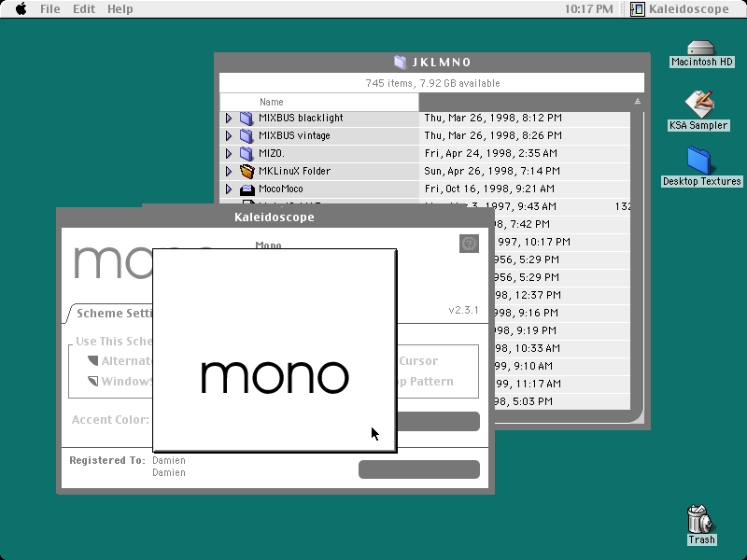The image size is (747, 560).
Task: Click the Cursor option label
Action: click(x=418, y=361)
